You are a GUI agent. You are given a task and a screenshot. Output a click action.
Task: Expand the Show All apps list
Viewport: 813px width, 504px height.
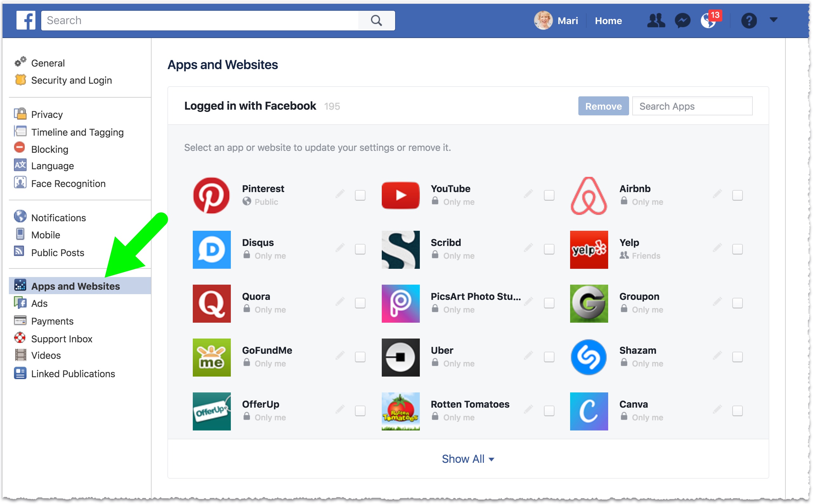(x=468, y=459)
